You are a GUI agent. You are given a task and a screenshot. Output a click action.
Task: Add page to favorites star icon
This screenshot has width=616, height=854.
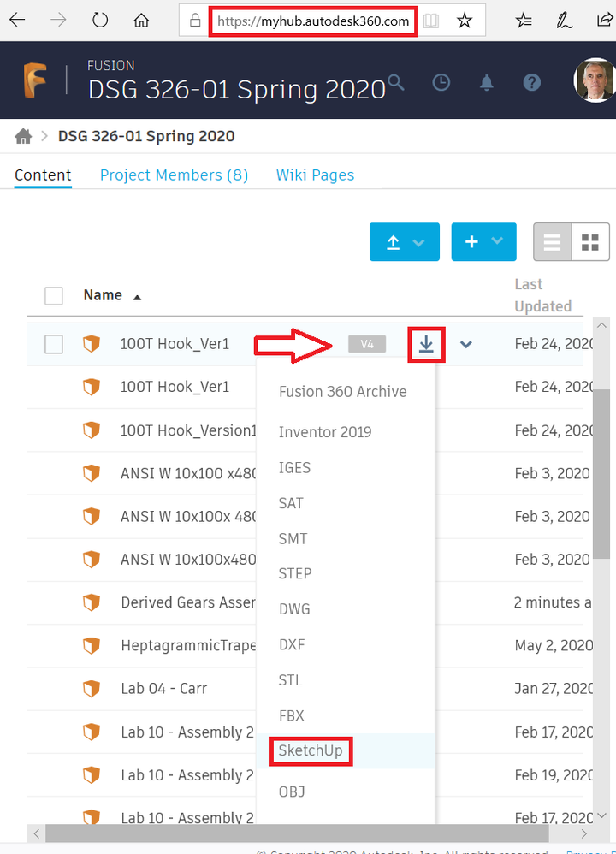464,21
